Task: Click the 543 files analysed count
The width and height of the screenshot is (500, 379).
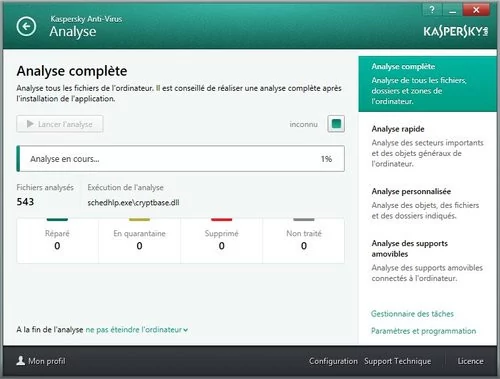Action: [25, 202]
